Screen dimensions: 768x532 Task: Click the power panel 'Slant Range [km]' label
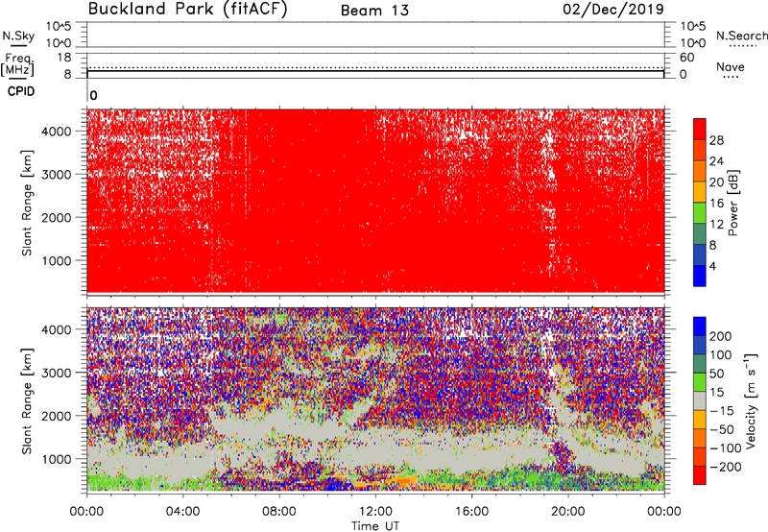27,203
